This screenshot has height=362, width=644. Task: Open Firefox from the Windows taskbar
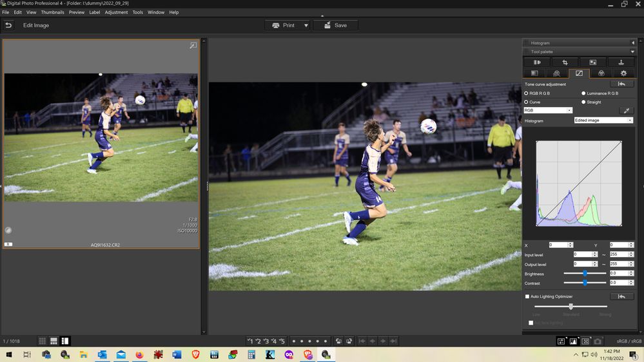(139, 354)
